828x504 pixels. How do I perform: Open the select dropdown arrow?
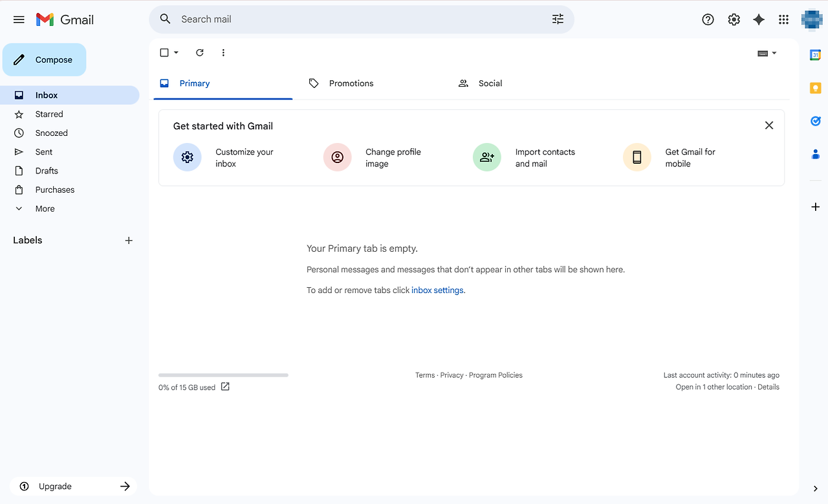point(176,52)
